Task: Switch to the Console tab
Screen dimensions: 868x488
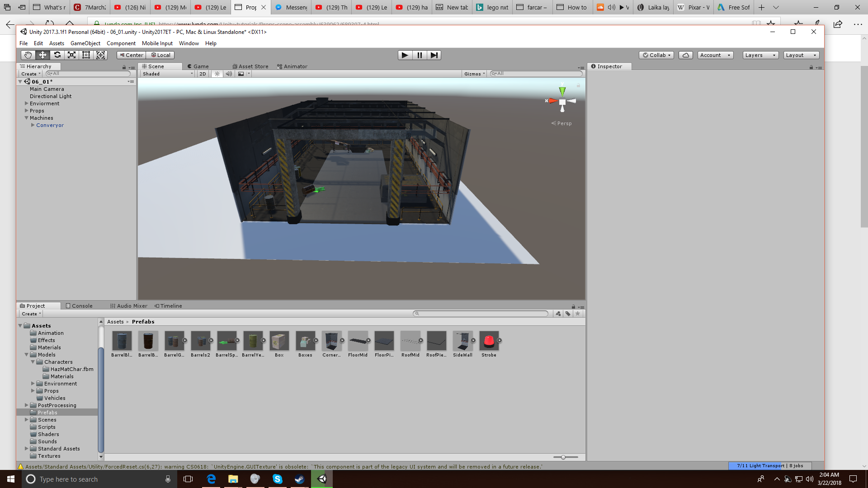Action: click(79, 306)
